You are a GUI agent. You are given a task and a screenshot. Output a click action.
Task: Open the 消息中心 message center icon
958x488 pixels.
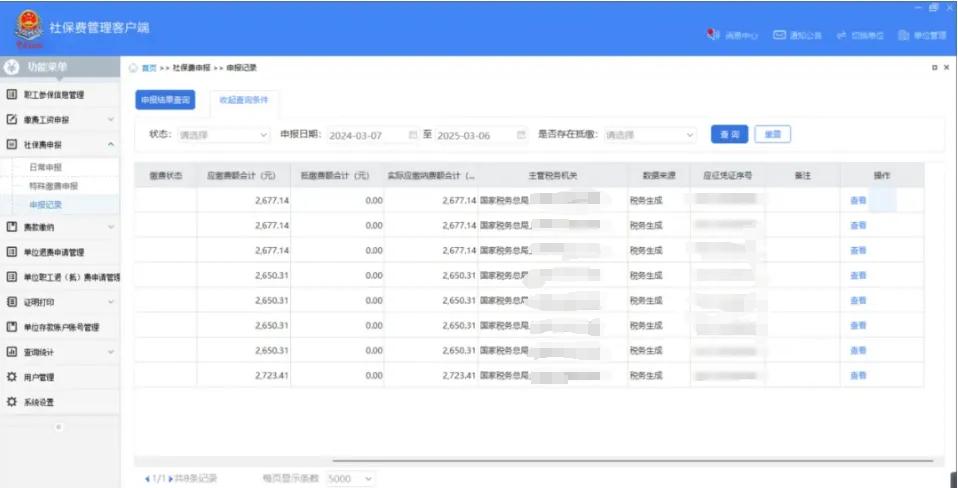coord(713,35)
